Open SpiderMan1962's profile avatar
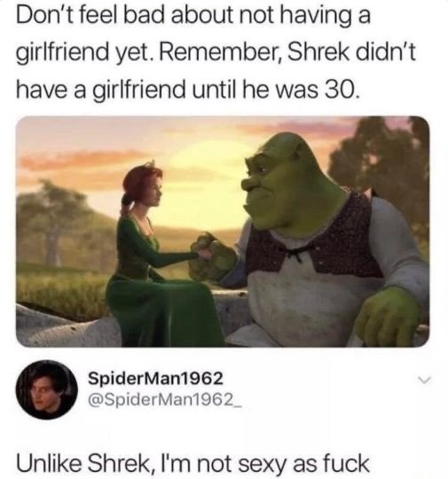This screenshot has height=479, width=448. pyautogui.click(x=46, y=389)
